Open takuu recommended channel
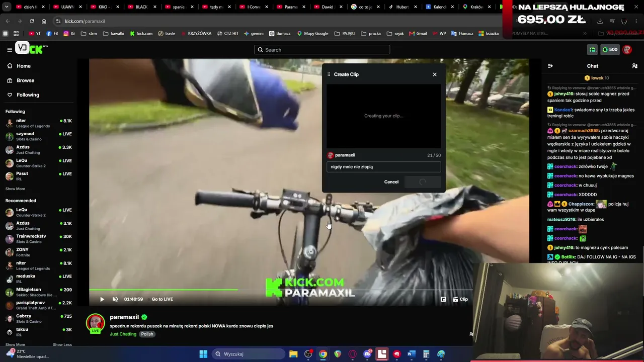This screenshot has height=362, width=644. point(38,332)
